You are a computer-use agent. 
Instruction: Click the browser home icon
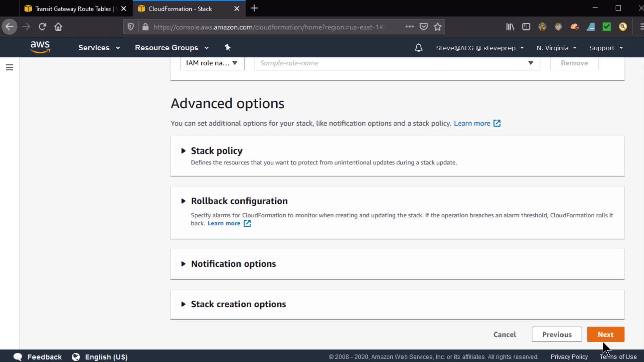[x=58, y=27]
